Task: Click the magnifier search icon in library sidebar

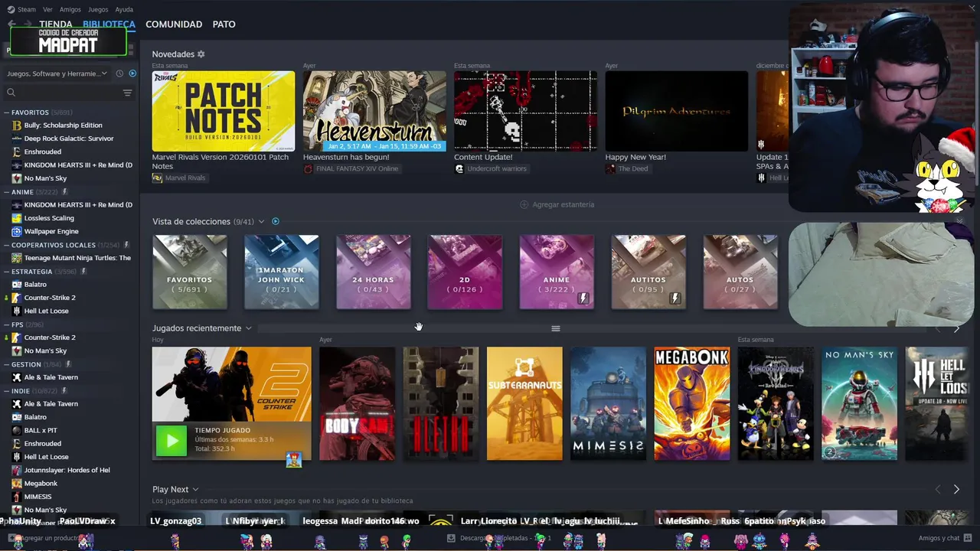Action: pyautogui.click(x=11, y=93)
